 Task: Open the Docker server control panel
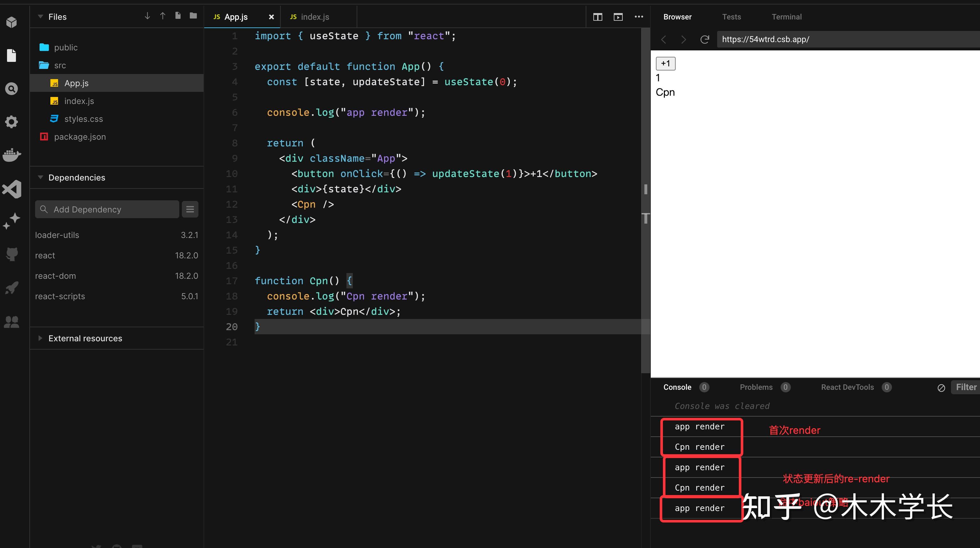pyautogui.click(x=11, y=155)
